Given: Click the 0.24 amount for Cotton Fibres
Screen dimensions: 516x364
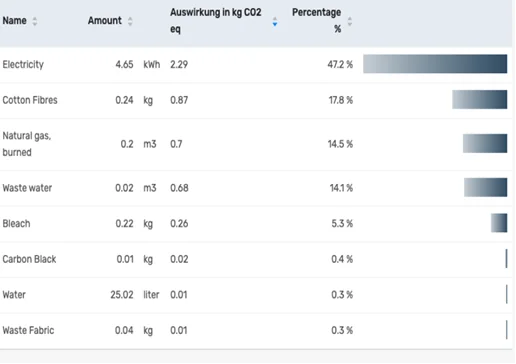Looking at the screenshot, I should (124, 100).
